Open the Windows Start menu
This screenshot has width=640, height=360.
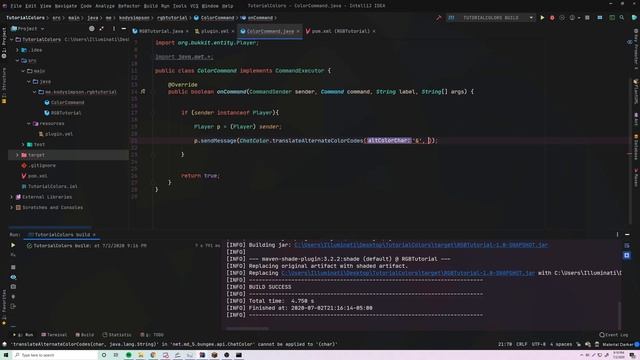6,355
